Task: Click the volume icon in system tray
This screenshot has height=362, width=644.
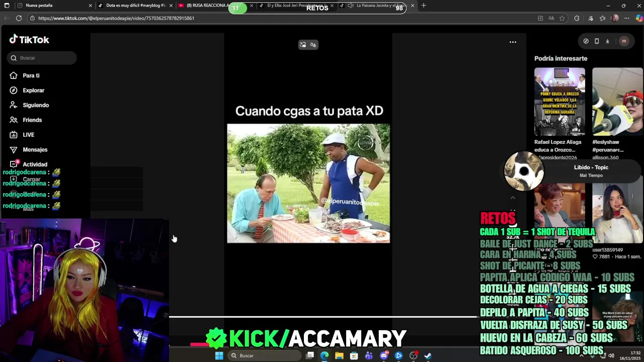Action: tap(611, 355)
